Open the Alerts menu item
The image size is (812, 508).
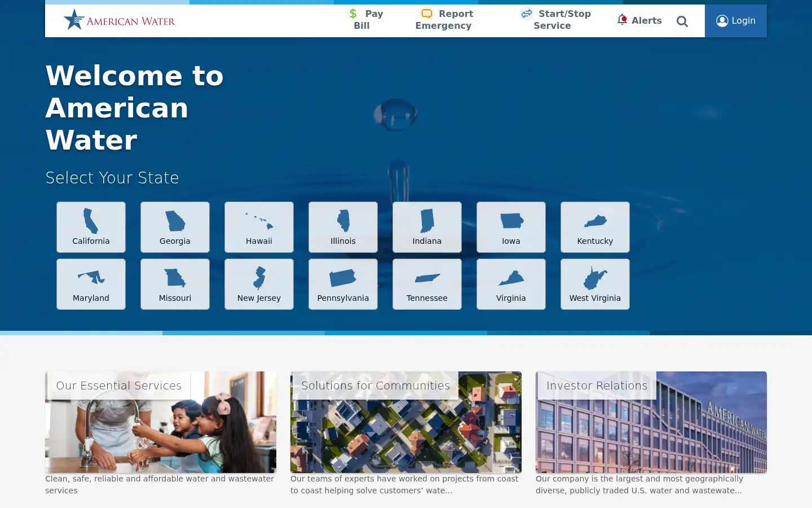click(639, 20)
